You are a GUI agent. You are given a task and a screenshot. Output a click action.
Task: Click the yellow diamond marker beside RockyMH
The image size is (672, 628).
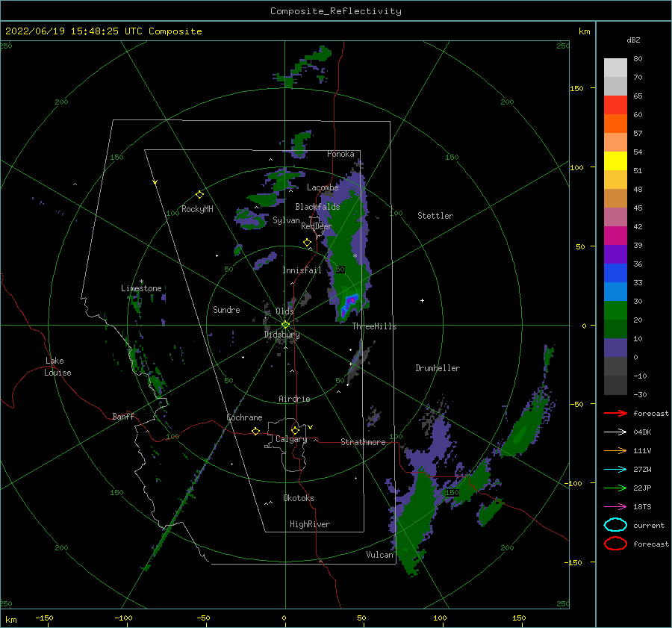click(x=199, y=195)
